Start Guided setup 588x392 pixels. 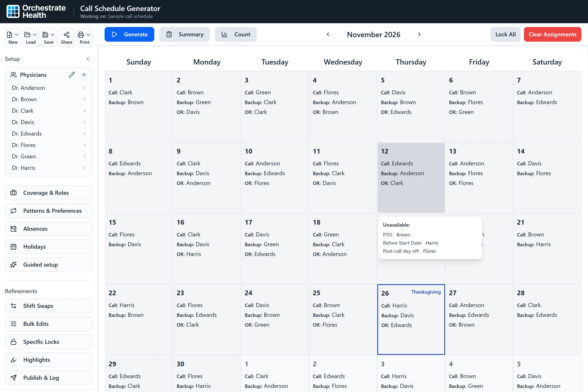click(x=49, y=265)
